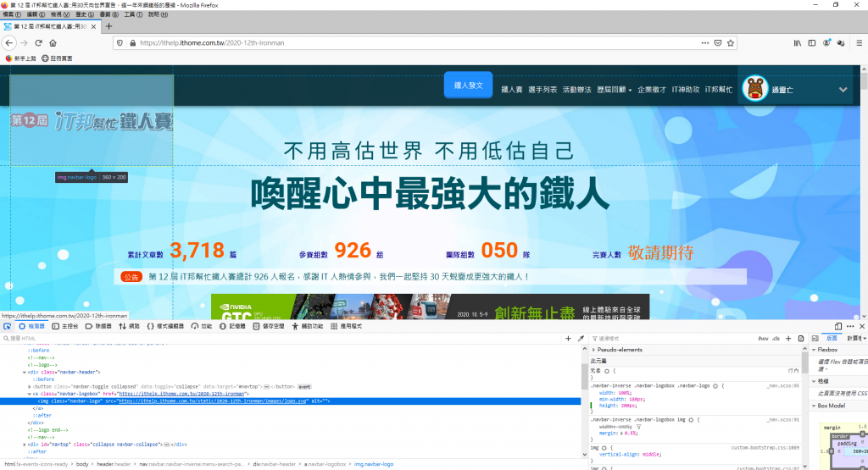Open the 儲存空間 storage panel tab

click(x=269, y=326)
